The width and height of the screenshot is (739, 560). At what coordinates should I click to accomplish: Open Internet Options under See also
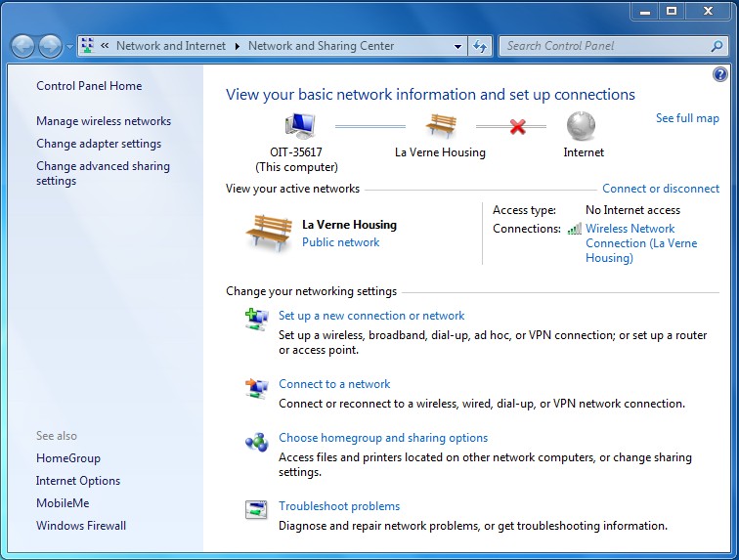pyautogui.click(x=78, y=481)
